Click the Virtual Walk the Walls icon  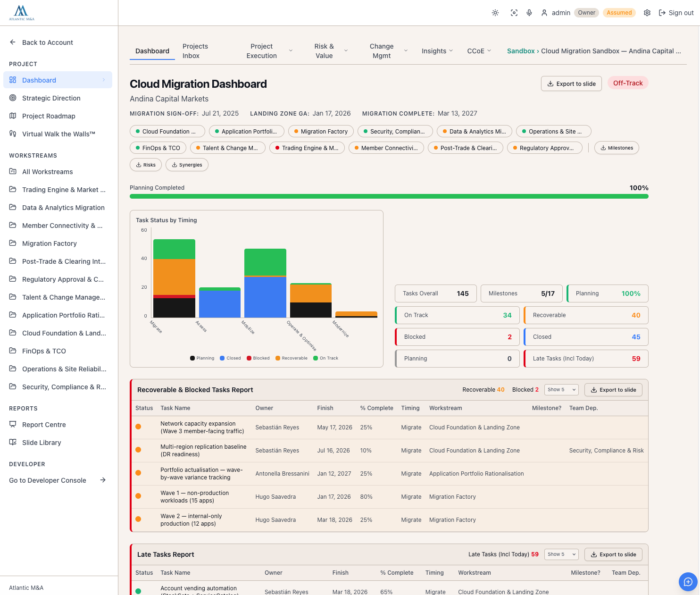13,134
